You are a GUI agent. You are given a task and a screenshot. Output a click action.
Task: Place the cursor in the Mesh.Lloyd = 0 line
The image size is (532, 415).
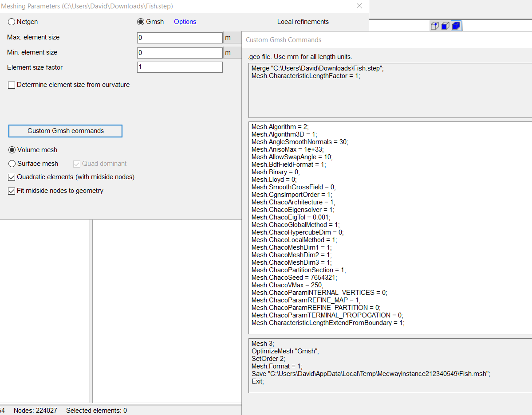tap(274, 180)
